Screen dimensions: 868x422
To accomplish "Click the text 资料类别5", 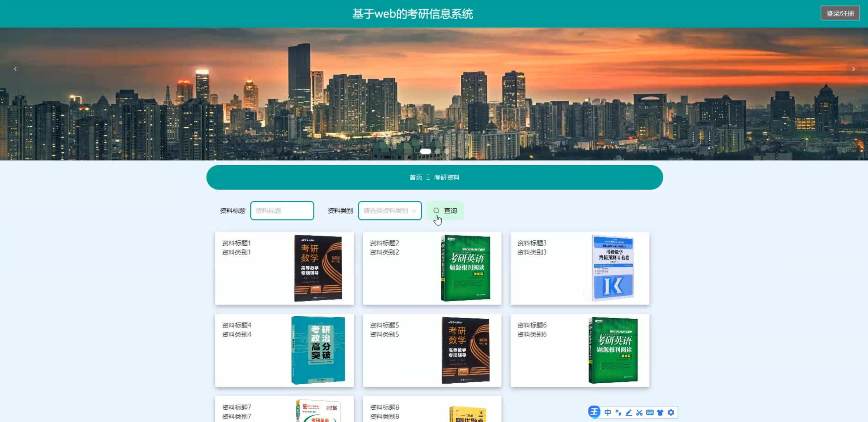I will pos(384,334).
